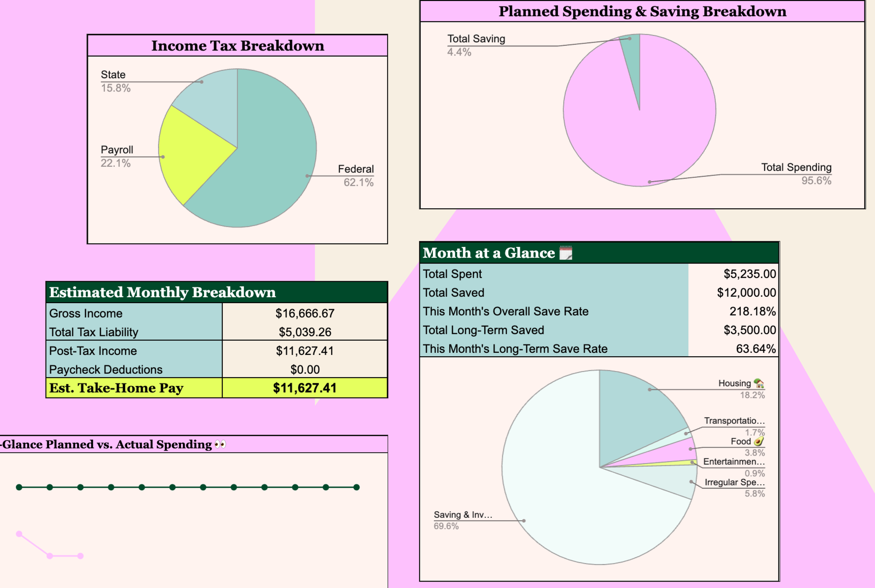Click first green point on planned spending line
Image resolution: width=875 pixels, height=588 pixels.
tap(19, 487)
